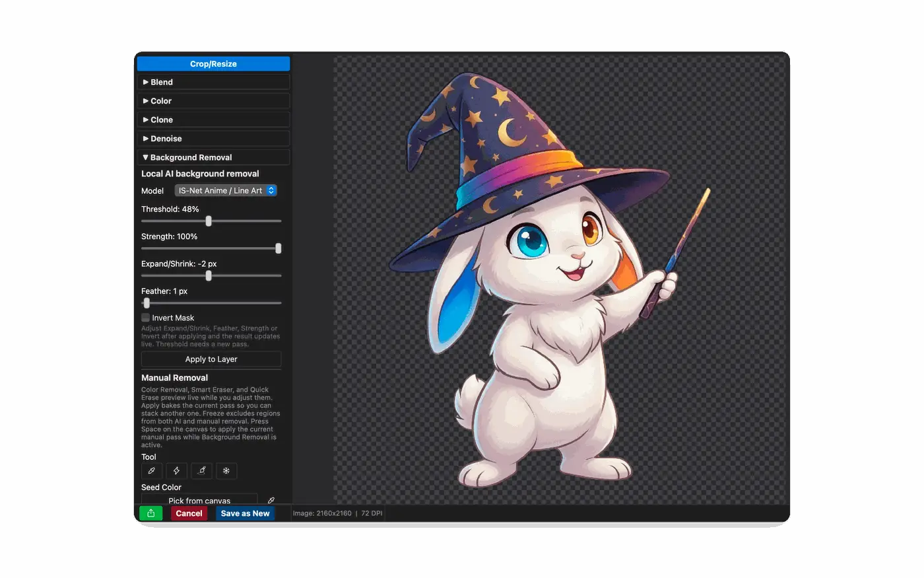The image size is (924, 578).
Task: Click the 'Threshold: 48%' label
Action: pyautogui.click(x=170, y=209)
